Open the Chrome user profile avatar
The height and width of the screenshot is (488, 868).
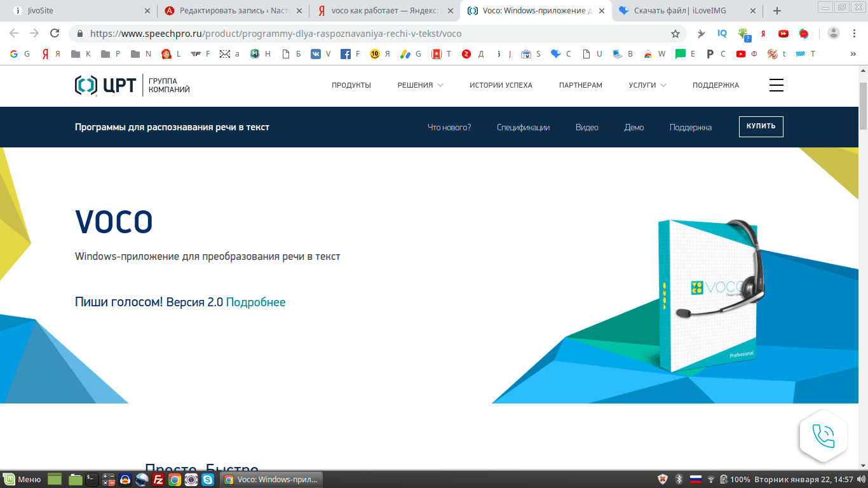834,34
